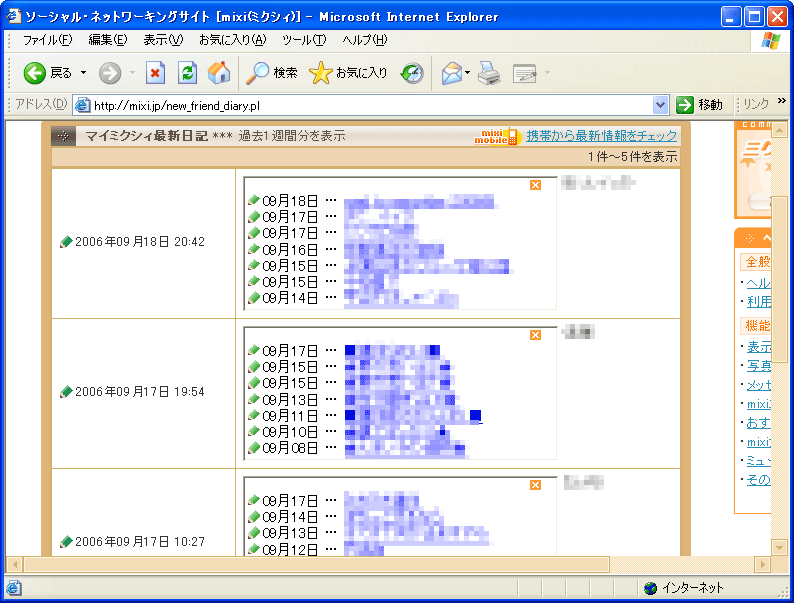Screen dimensions: 794x603
Task: Click the マイミクシィ section arrow icon
Action: click(x=63, y=136)
